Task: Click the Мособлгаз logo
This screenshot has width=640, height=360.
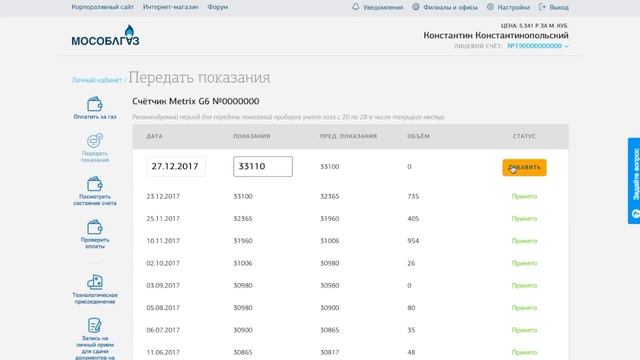Action: coord(105,36)
